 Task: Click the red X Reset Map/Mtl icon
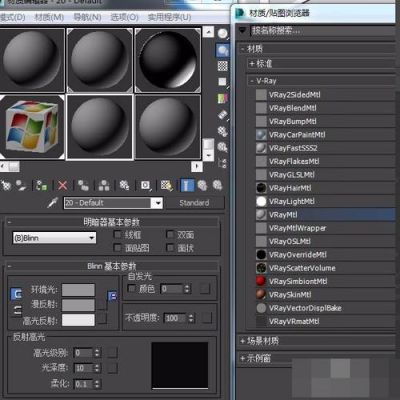[62, 185]
